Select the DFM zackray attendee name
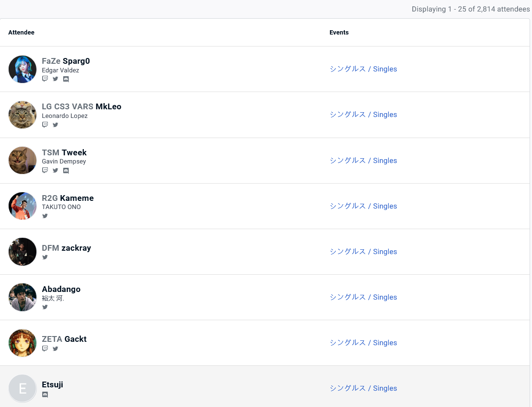 click(67, 248)
